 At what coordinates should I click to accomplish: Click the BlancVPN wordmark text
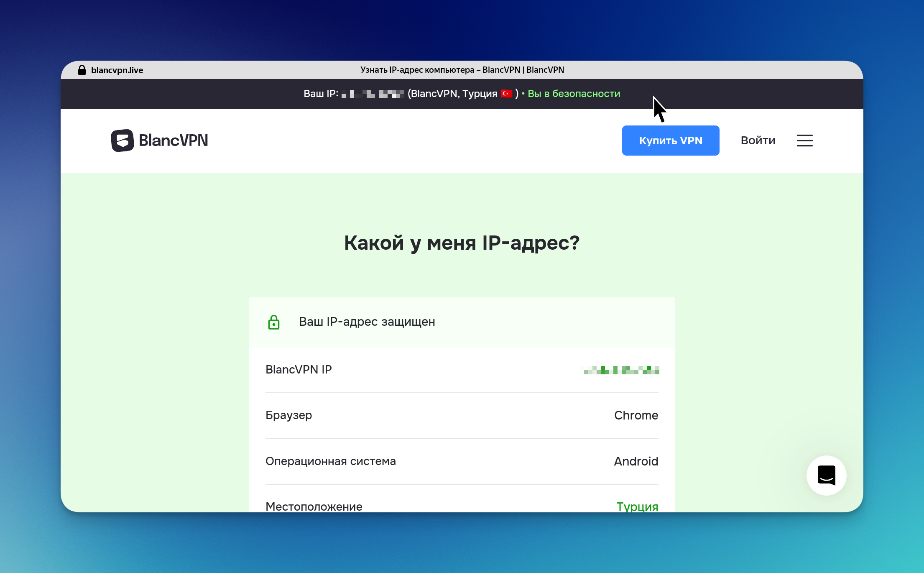coord(173,141)
